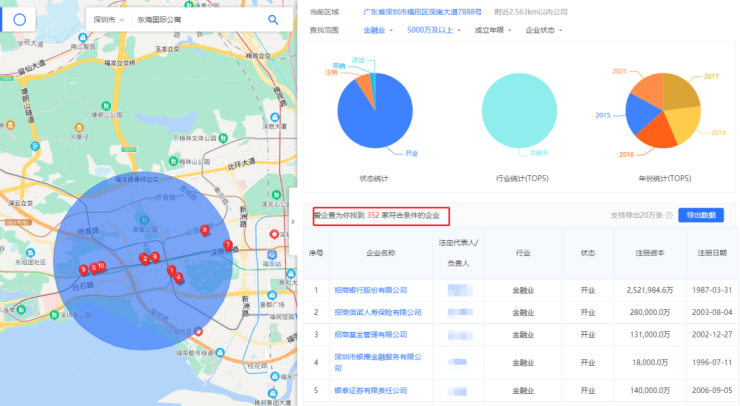
Task: Open the 企业状态 filter dropdown
Action: (x=548, y=31)
